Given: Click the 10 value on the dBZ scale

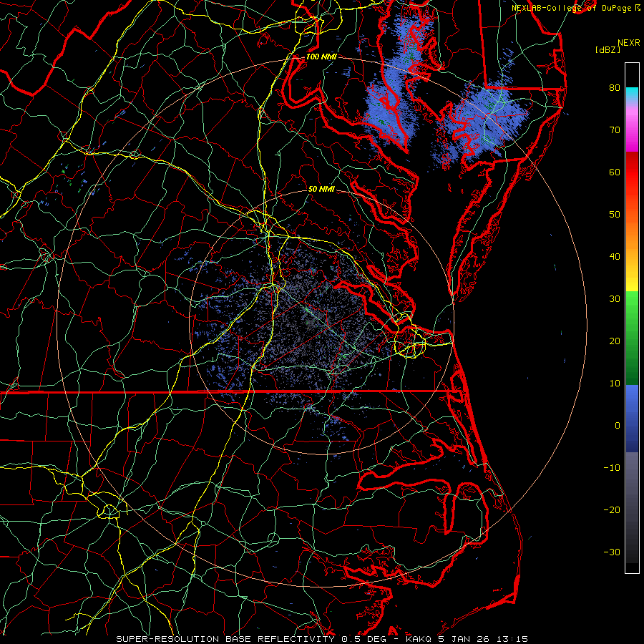Looking at the screenshot, I should 615,384.
